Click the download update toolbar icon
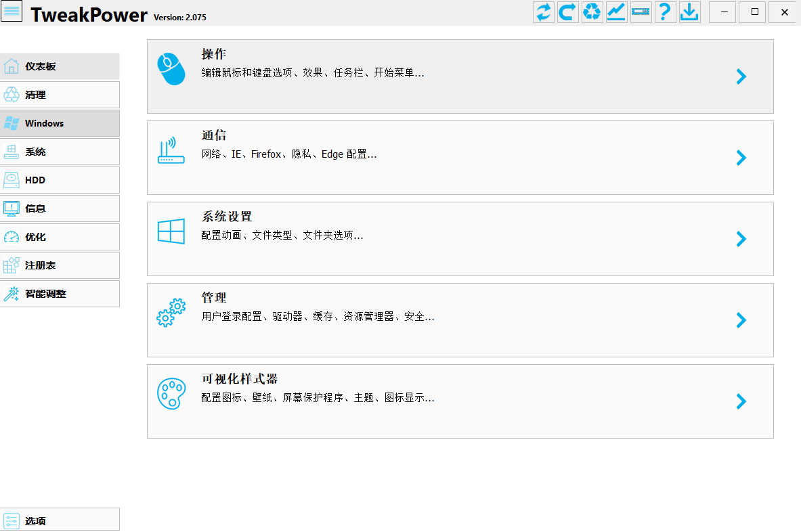801x532 pixels. 689,12
